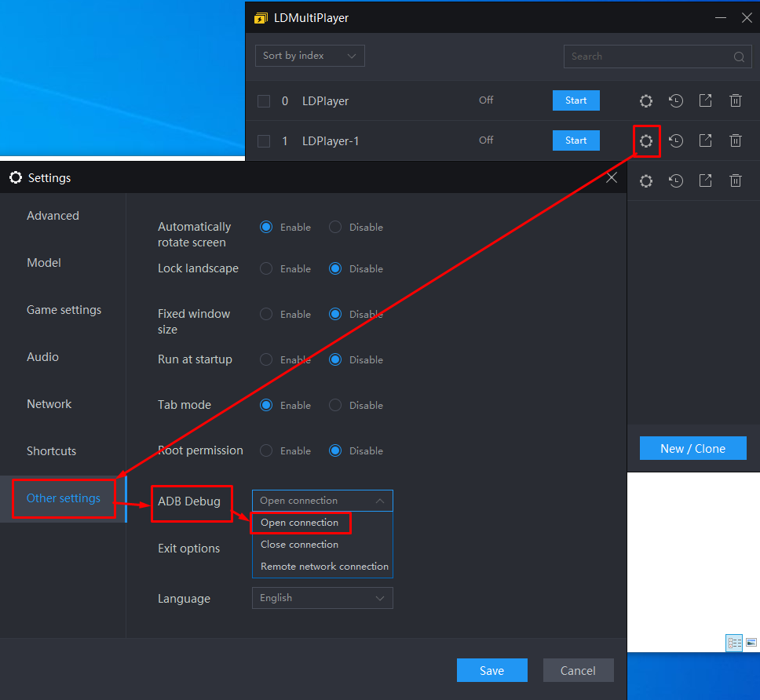Open the Network settings tab

point(49,404)
